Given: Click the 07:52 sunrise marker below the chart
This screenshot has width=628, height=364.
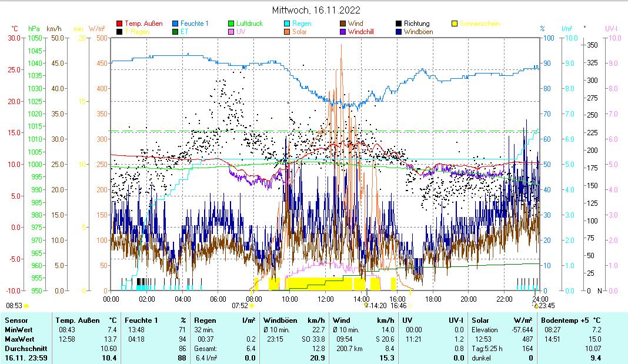Looking at the screenshot, I should coord(239,306).
